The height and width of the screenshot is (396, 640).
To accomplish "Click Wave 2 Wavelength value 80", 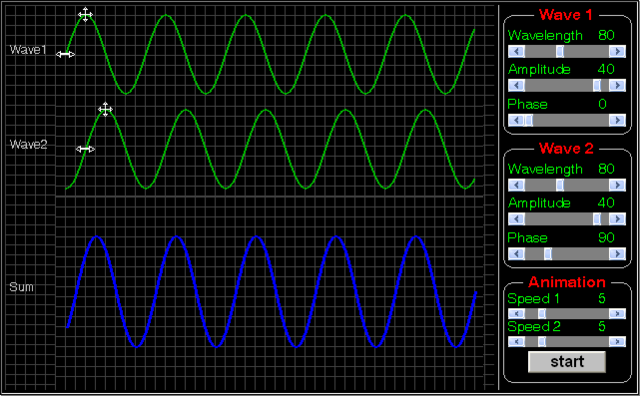I will click(606, 169).
